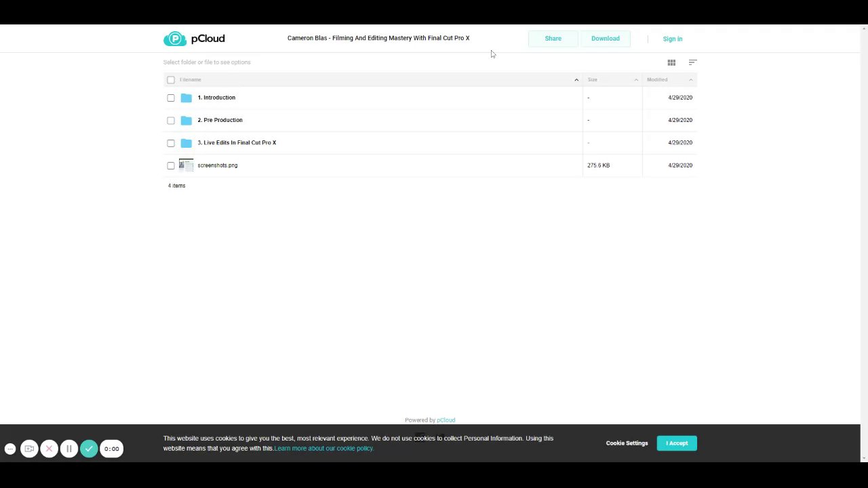The width and height of the screenshot is (868, 488).
Task: Cancel the recording with X button
Action: point(49,449)
